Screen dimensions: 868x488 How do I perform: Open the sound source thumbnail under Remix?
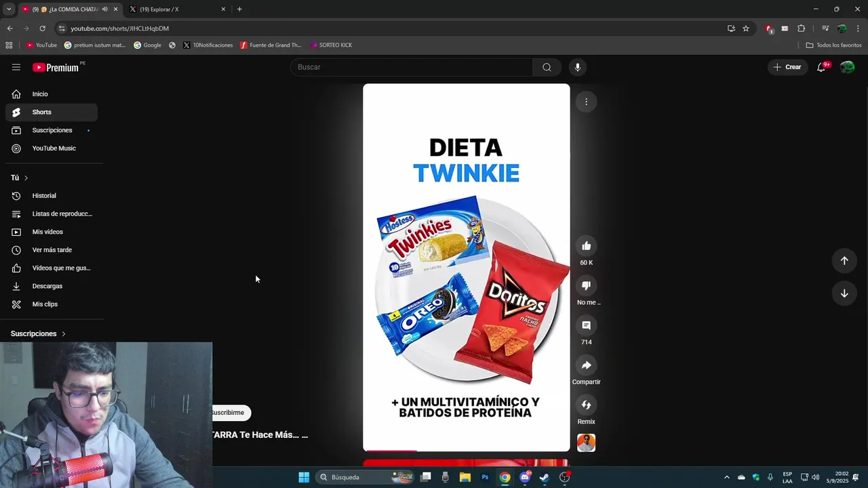[586, 443]
